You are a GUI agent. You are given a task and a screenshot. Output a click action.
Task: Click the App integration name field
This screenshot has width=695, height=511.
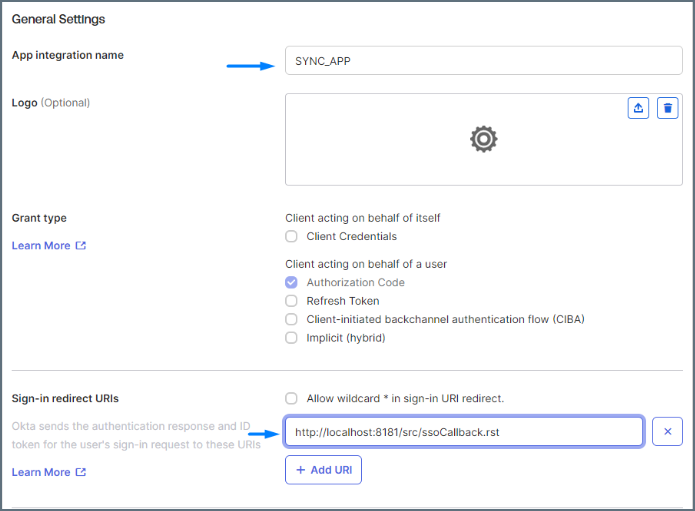point(483,61)
